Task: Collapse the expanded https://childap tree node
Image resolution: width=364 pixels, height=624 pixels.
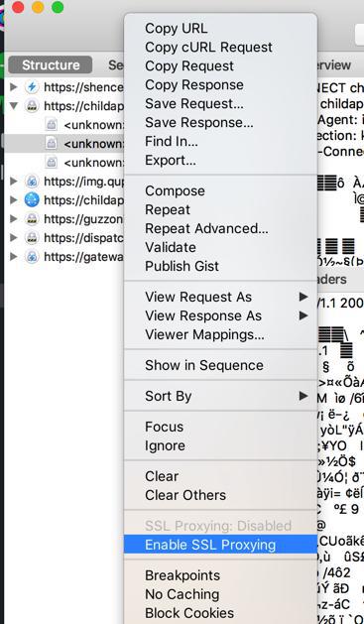Action: pos(14,106)
